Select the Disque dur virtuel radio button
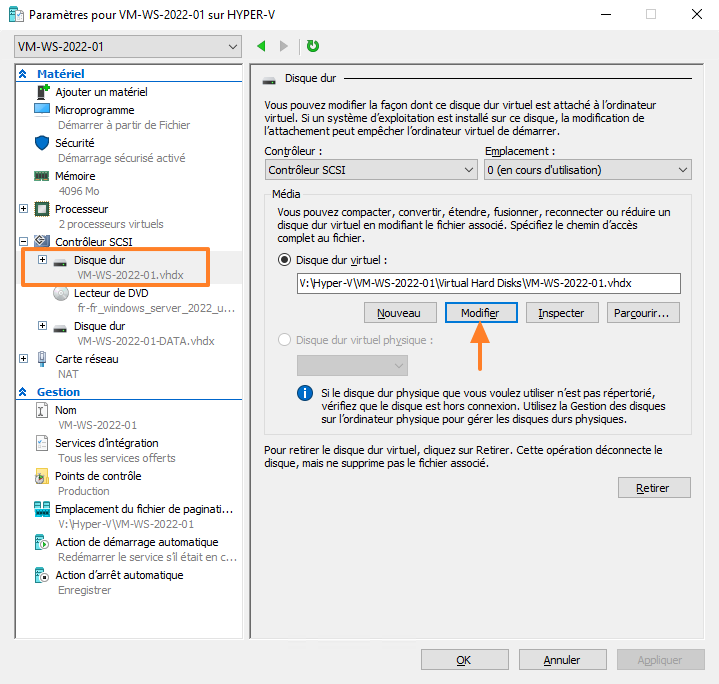Image resolution: width=719 pixels, height=684 pixels. (x=284, y=260)
